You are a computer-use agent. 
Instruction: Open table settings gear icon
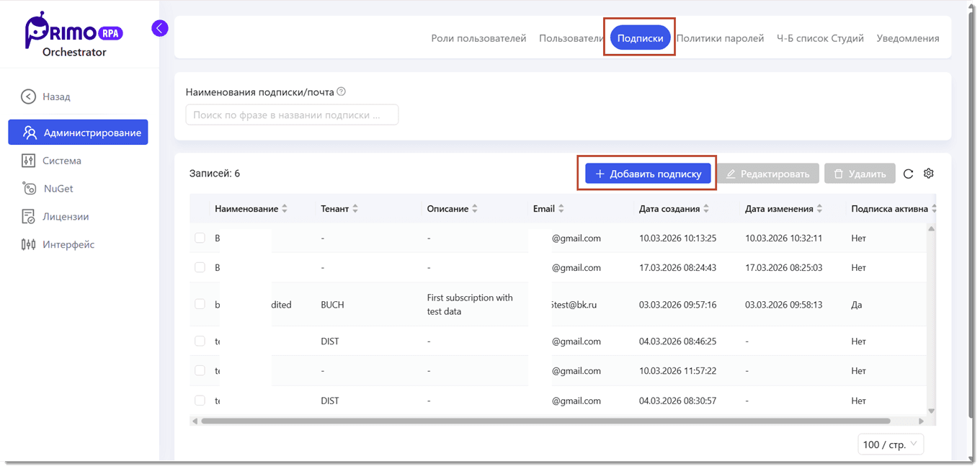[x=929, y=174]
